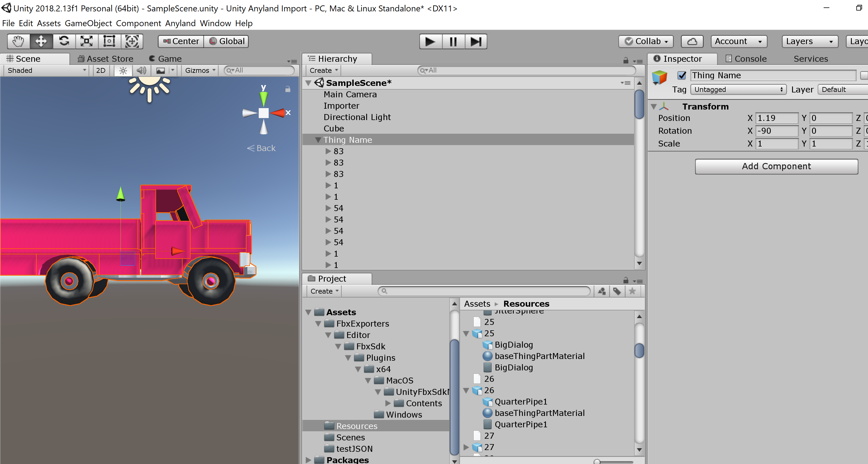Screen dimensions: 868x464
Task: Toggle scene lighting sun icon
Action: click(123, 71)
